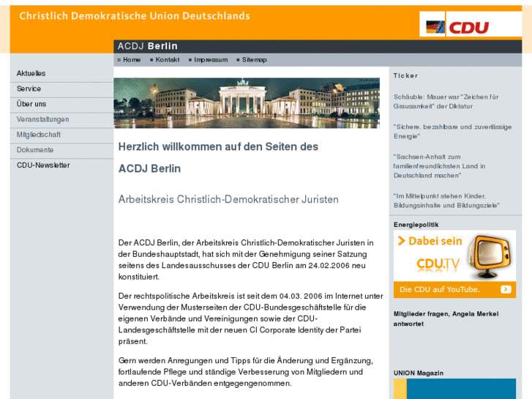Open ticker item about Schäuble and the Mauer

[446, 102]
